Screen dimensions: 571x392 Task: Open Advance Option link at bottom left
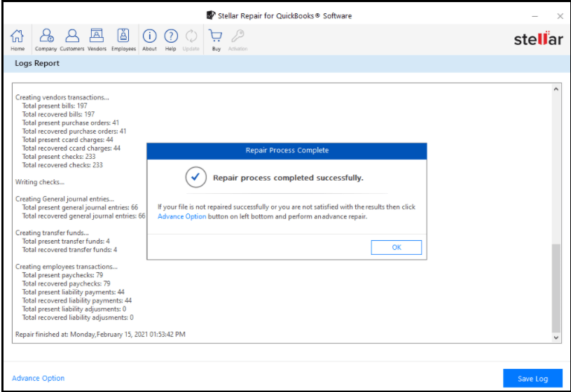point(39,379)
